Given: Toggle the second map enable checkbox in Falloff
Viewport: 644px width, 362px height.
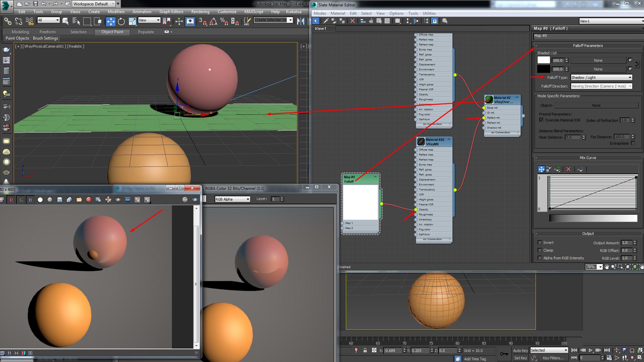Looking at the screenshot, I should click(x=630, y=68).
